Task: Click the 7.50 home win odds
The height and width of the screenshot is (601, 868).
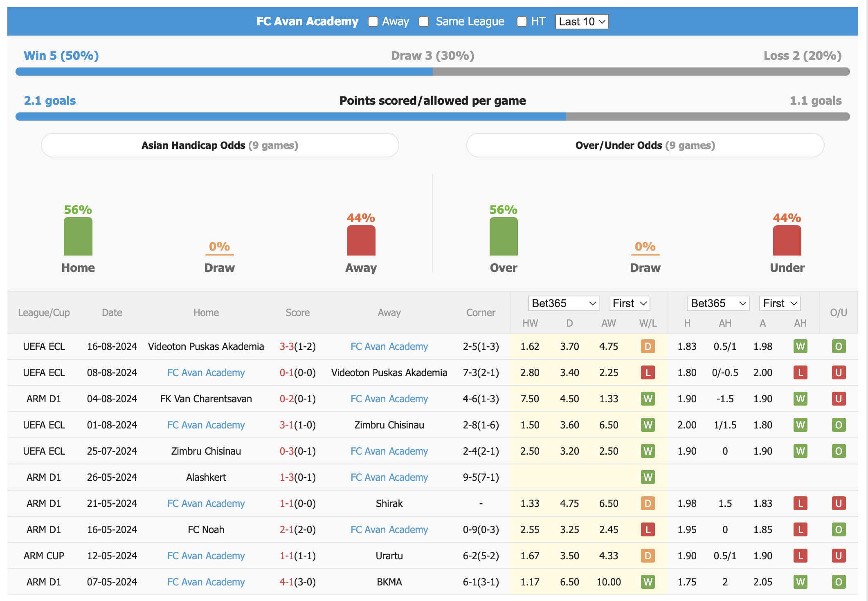Action: 530,399
